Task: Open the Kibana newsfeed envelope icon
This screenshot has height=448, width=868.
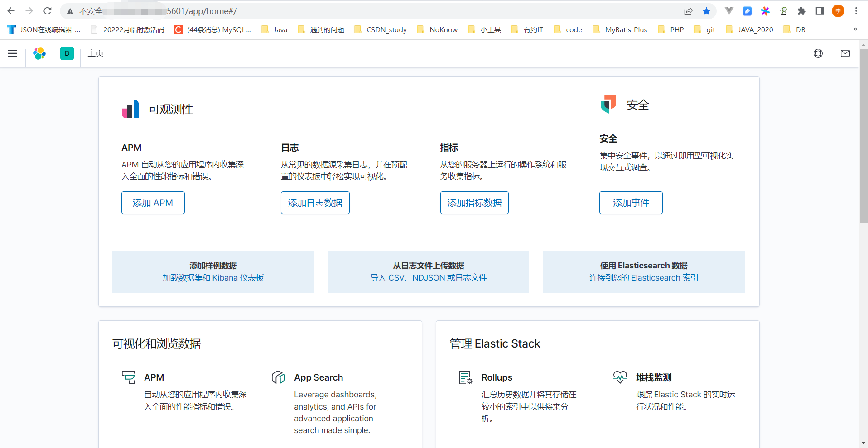Action: click(x=845, y=53)
